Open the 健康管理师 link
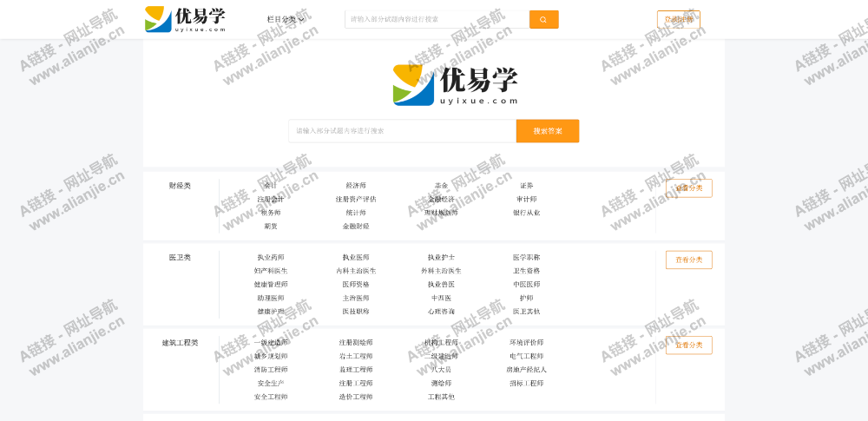 tap(271, 284)
